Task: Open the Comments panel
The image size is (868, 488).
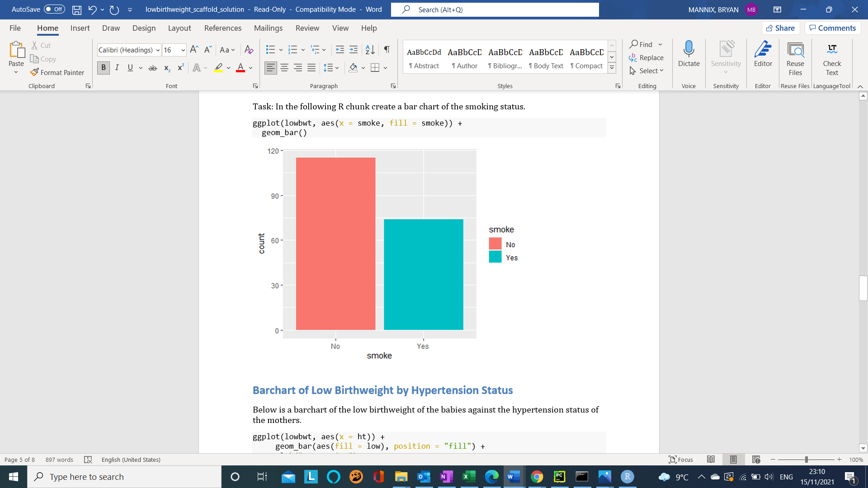Action: click(x=832, y=28)
